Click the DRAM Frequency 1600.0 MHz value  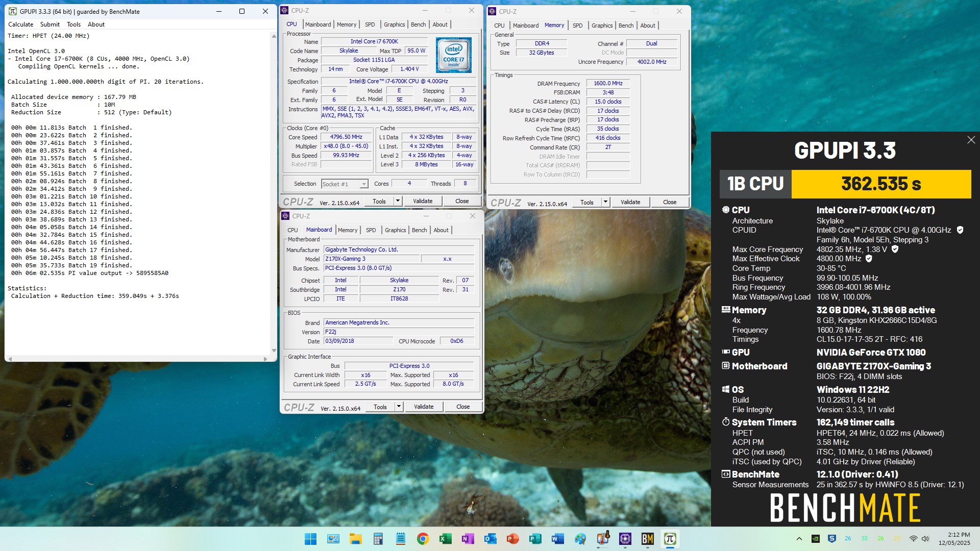[608, 83]
